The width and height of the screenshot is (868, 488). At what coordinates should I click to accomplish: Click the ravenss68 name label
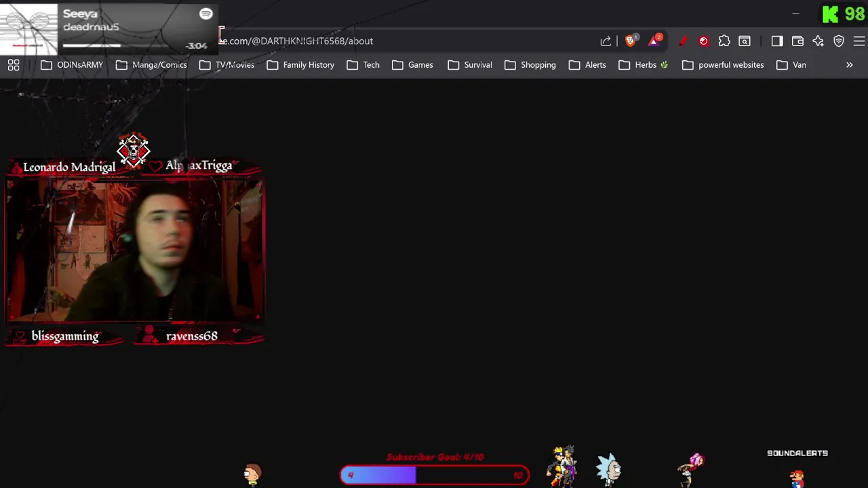[192, 336]
